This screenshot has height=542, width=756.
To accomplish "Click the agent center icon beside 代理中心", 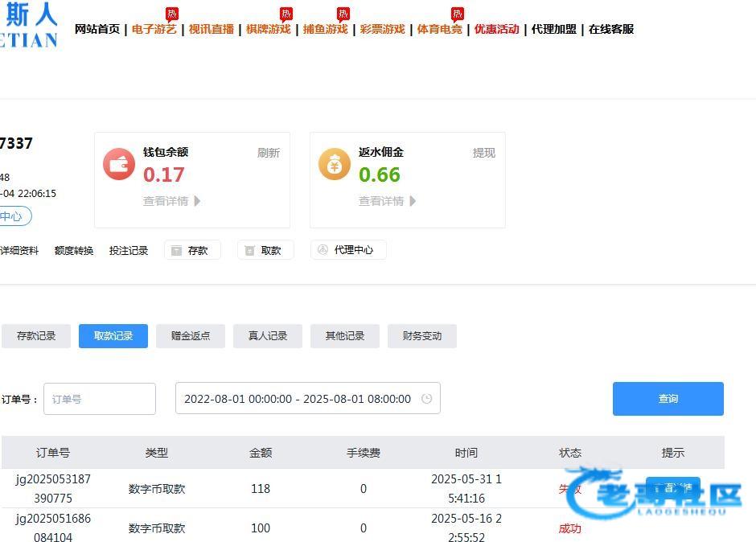I will click(x=323, y=250).
